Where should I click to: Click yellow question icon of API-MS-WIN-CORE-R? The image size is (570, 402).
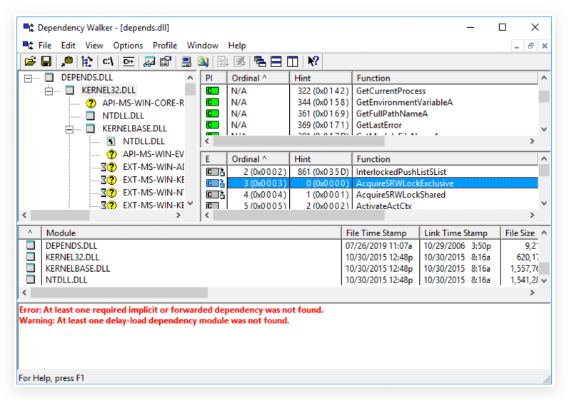91,103
